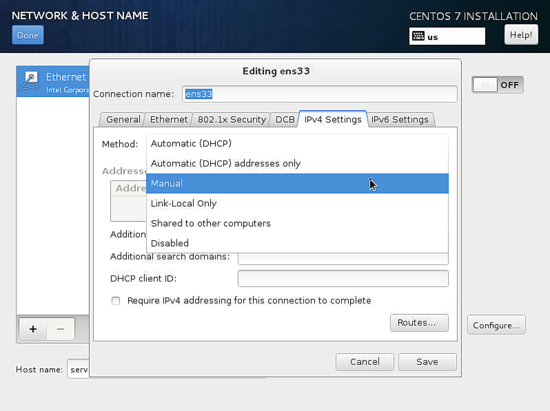
Task: Enable Require IPv4 addressing checkbox
Action: [115, 301]
